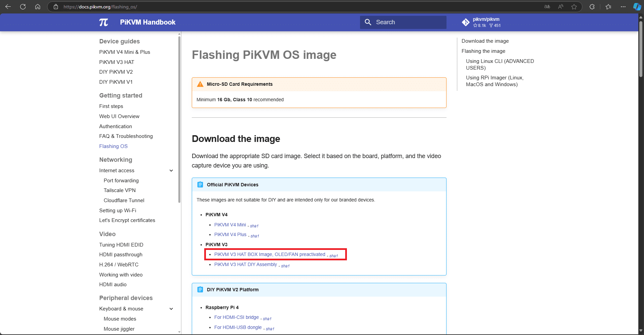Jump to Using RPi Imager section
This screenshot has height=335, width=644.
click(495, 81)
